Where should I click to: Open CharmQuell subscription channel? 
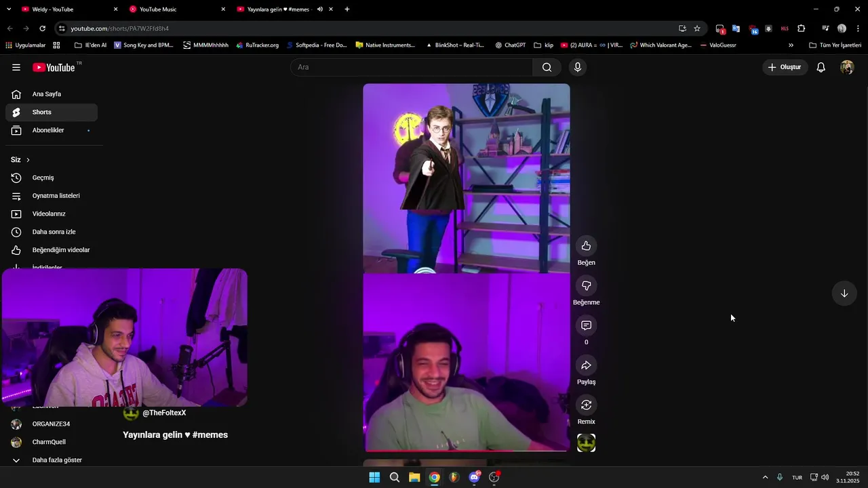(x=52, y=442)
